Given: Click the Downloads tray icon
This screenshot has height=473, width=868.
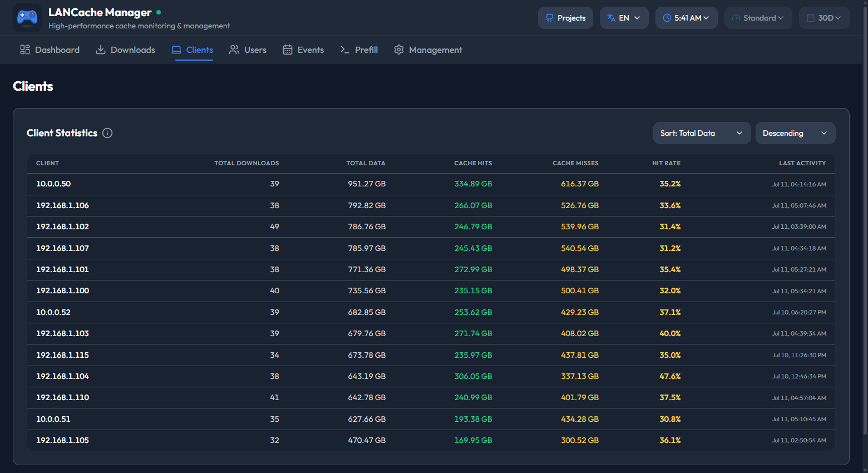Looking at the screenshot, I should pos(101,50).
